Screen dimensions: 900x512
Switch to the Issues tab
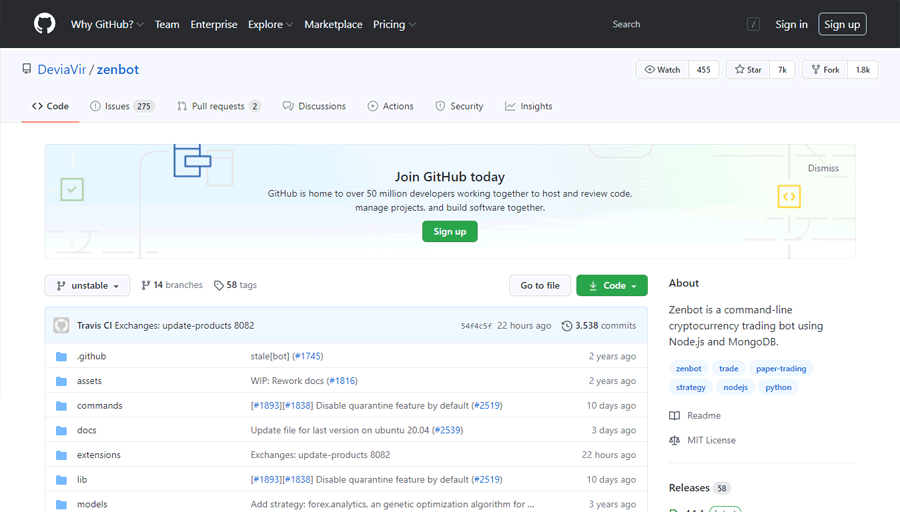coord(122,106)
